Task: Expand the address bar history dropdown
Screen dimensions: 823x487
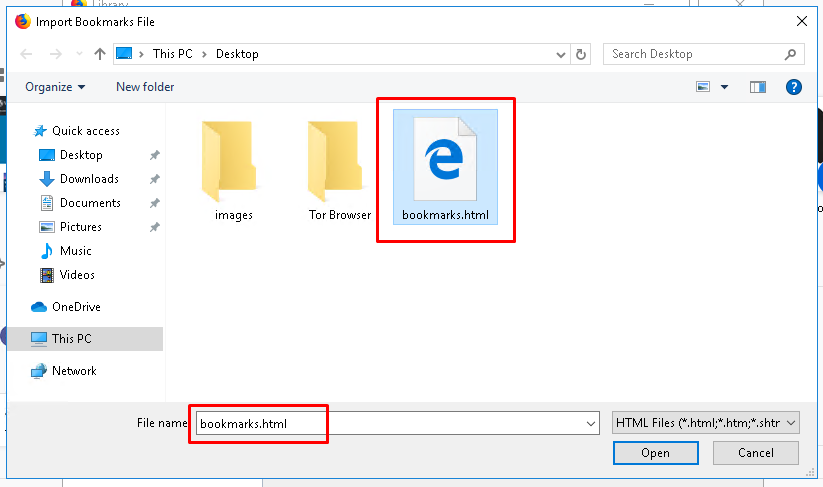Action: click(561, 55)
